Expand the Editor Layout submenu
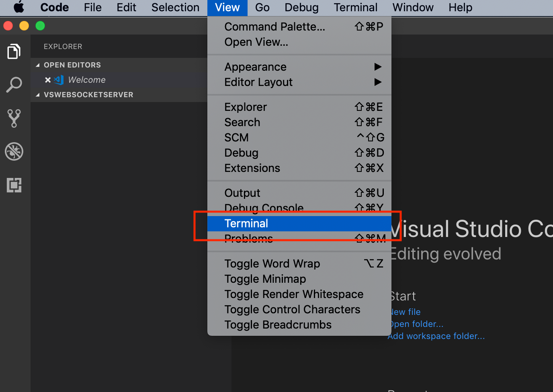 click(x=299, y=82)
